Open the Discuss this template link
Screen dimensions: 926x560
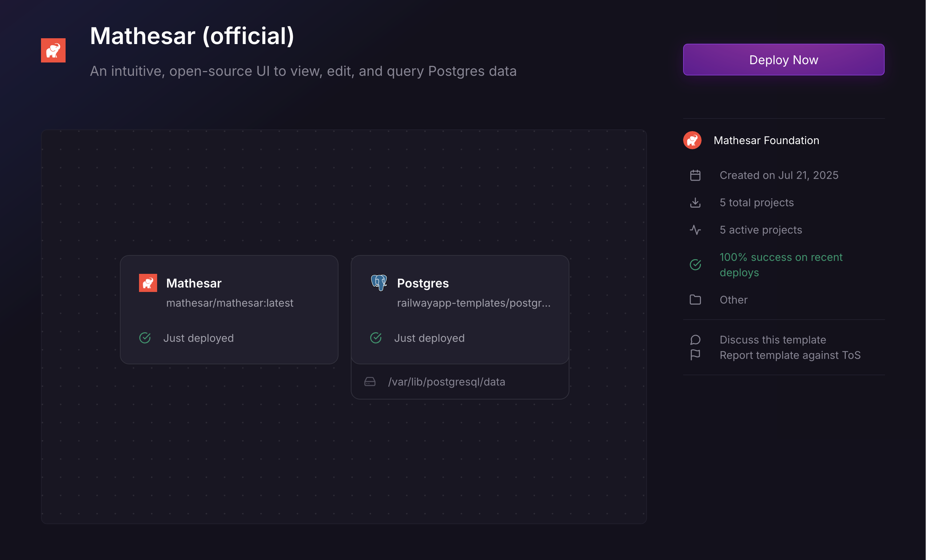773,340
